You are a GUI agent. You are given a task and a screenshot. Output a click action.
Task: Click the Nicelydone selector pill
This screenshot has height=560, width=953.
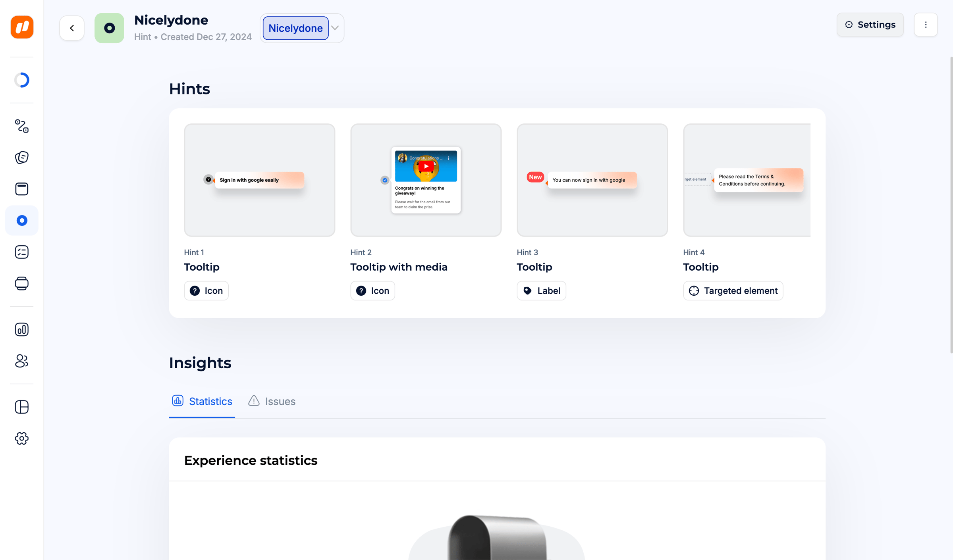pyautogui.click(x=295, y=28)
